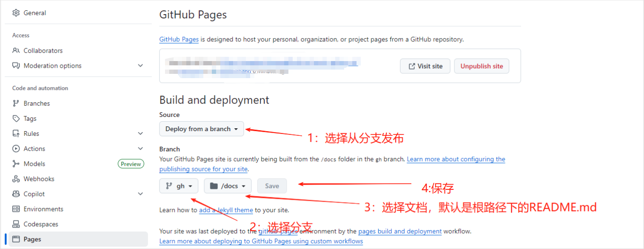Open the gh branch dropdown
The height and width of the screenshot is (249, 644).
pyautogui.click(x=179, y=186)
